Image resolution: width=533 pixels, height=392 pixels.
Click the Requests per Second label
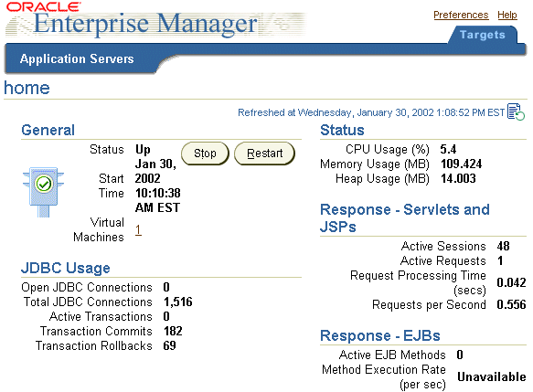point(429,304)
